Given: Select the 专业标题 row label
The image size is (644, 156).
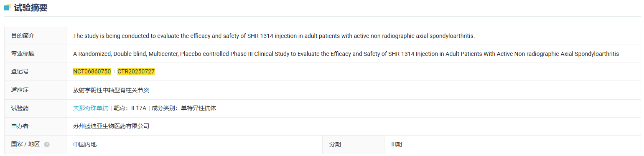Looking at the screenshot, I should pos(23,54).
